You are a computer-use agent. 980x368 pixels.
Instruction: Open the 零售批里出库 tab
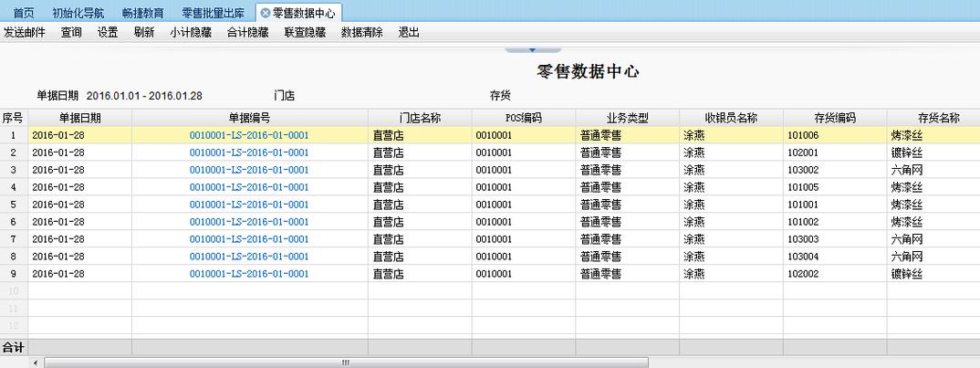tap(213, 13)
